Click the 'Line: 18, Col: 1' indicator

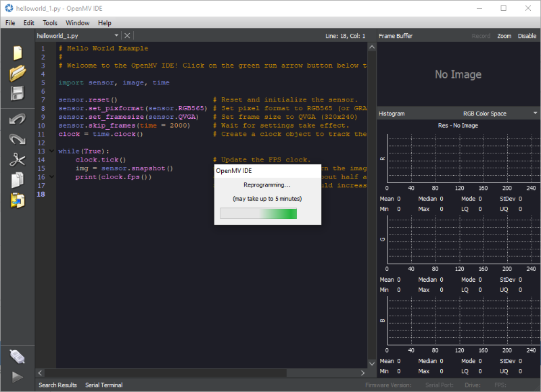pyautogui.click(x=345, y=36)
